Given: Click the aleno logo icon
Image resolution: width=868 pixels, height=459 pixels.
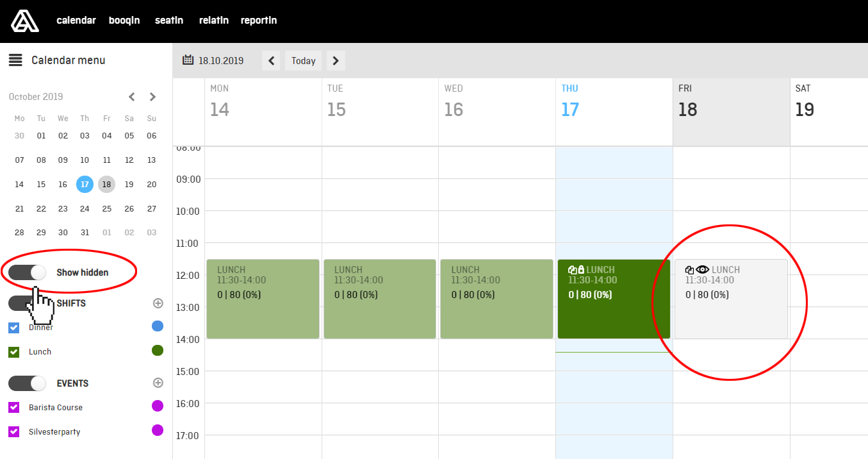Looking at the screenshot, I should click(24, 21).
